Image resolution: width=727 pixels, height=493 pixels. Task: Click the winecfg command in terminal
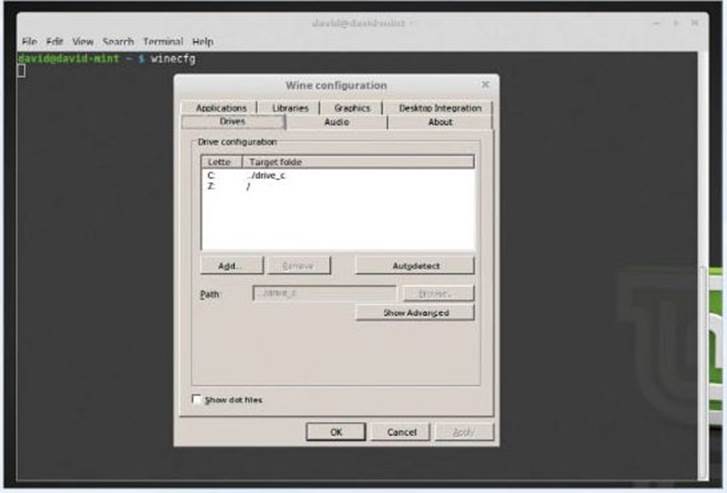tap(173, 59)
